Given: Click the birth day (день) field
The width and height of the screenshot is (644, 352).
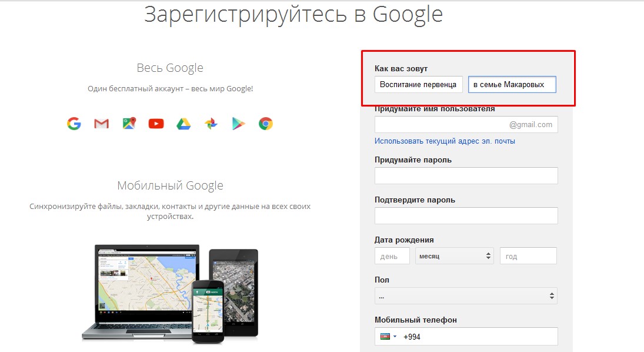Looking at the screenshot, I should pyautogui.click(x=392, y=256).
